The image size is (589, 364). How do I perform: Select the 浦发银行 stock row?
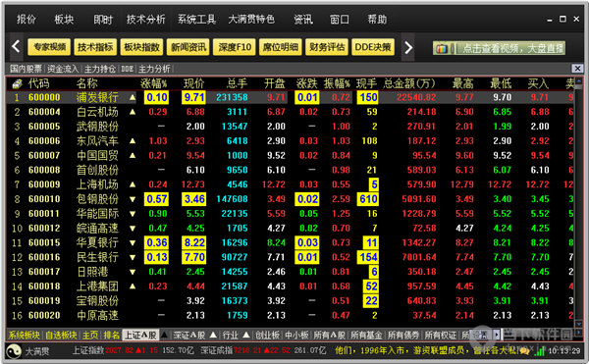tap(290, 97)
